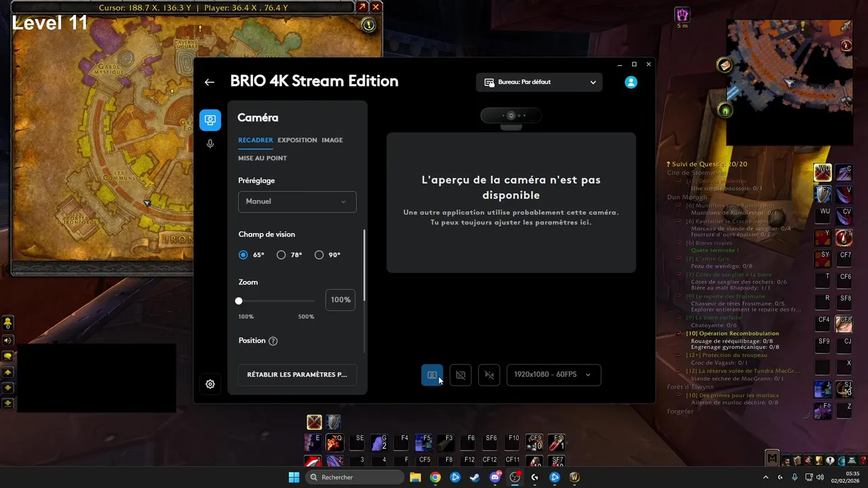Open the Préréglage Manuel dropdown
868x488 pixels.
(x=297, y=201)
